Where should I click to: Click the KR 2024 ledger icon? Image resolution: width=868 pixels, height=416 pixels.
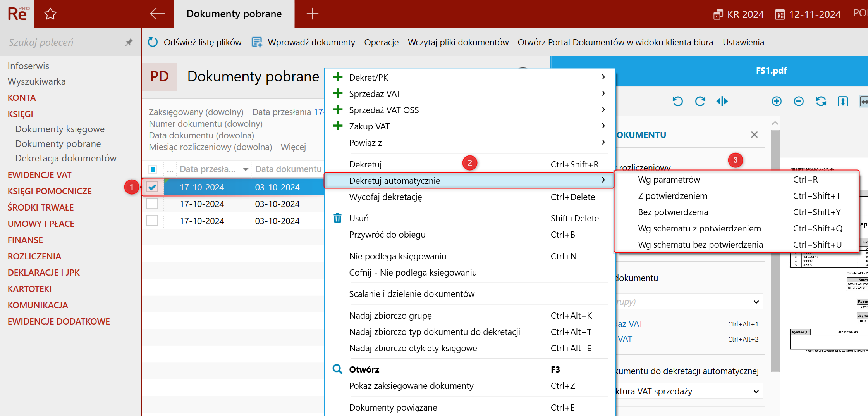[x=718, y=14]
